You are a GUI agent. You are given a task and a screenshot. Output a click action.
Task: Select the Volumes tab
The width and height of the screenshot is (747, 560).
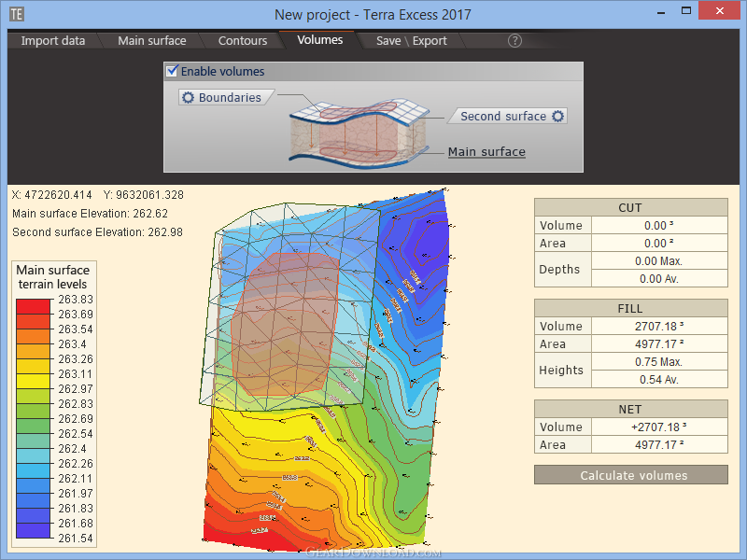coord(319,40)
